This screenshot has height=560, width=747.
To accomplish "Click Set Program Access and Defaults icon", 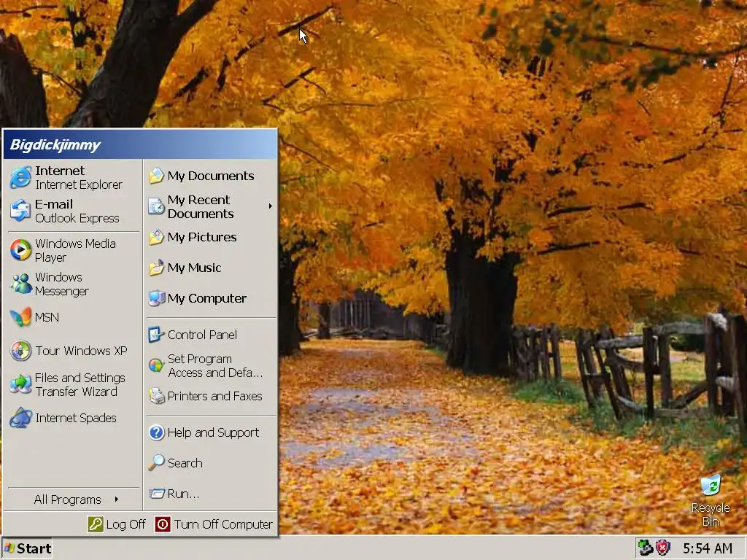I will tap(156, 365).
